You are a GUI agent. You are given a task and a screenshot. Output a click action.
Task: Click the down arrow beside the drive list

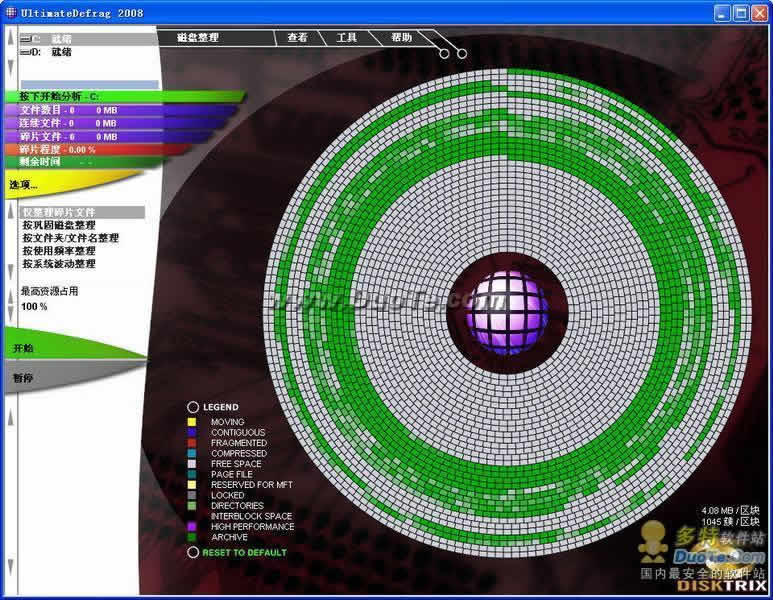pos(10,69)
